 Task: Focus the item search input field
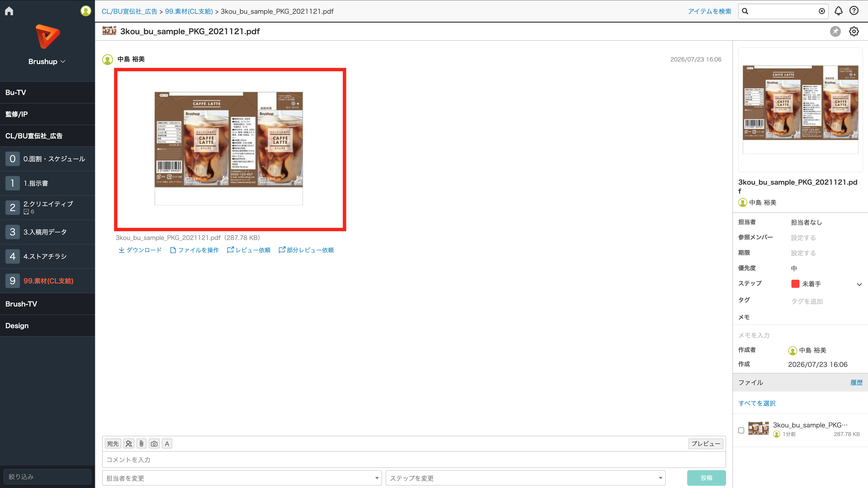[783, 12]
